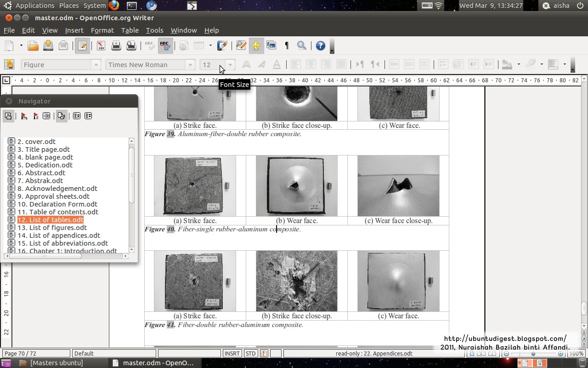588x368 pixels.
Task: Export directly as PDF
Action: (x=101, y=46)
